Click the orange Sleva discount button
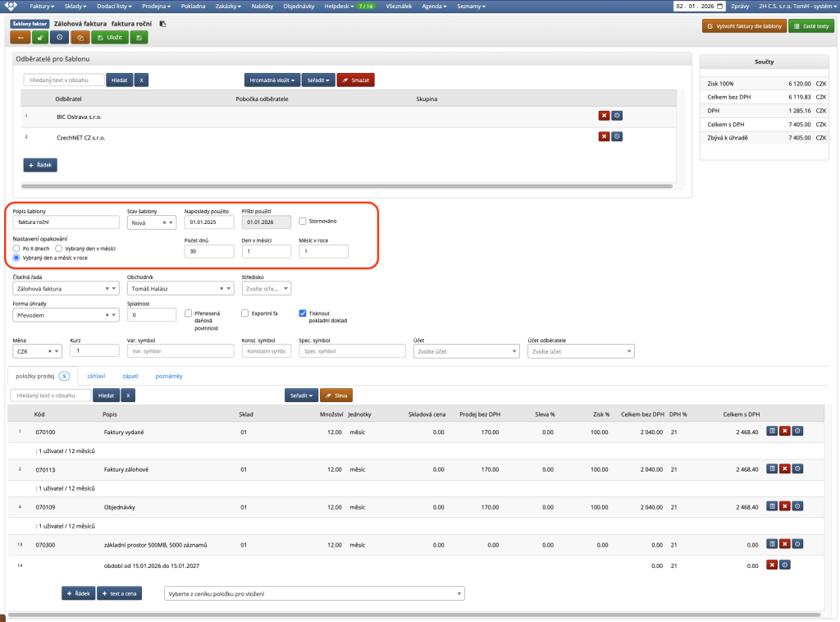 click(x=336, y=396)
